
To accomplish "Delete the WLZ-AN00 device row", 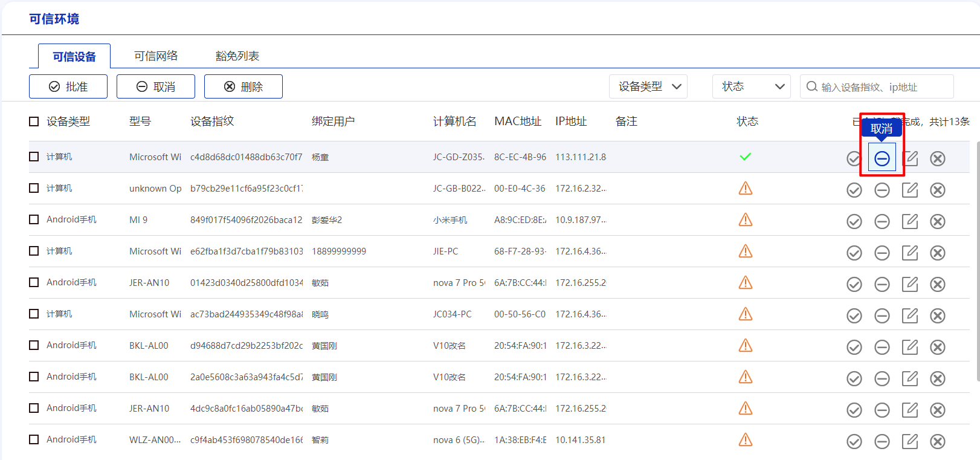I will point(938,441).
